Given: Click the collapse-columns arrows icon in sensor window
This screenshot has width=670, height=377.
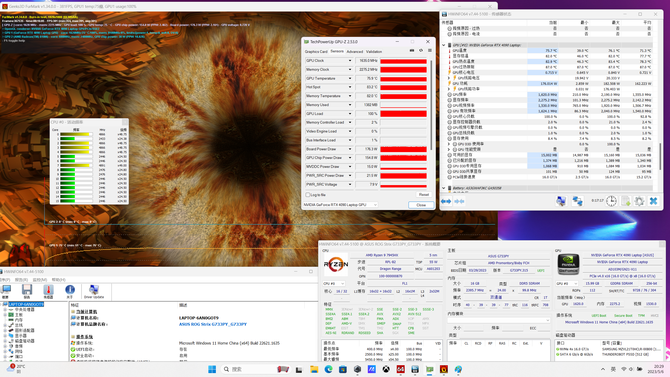Looking at the screenshot, I should tap(459, 201).
